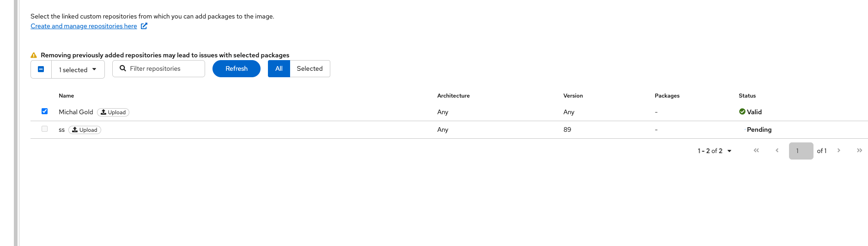Click the yellow warning triangle icon

click(34, 55)
